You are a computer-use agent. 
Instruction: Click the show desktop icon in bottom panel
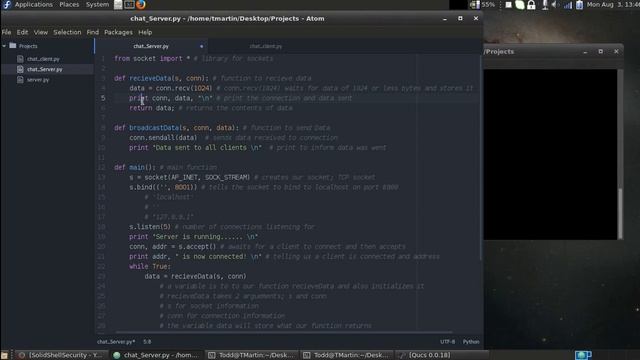(4, 355)
